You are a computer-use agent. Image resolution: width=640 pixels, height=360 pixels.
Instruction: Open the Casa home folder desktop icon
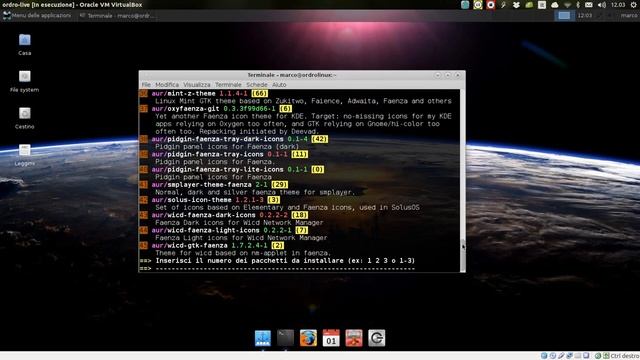click(24, 44)
